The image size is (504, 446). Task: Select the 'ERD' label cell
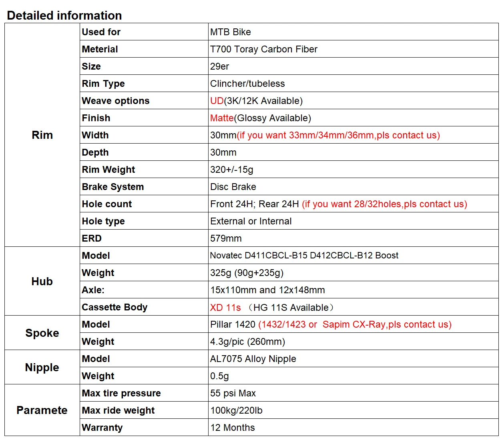point(144,238)
